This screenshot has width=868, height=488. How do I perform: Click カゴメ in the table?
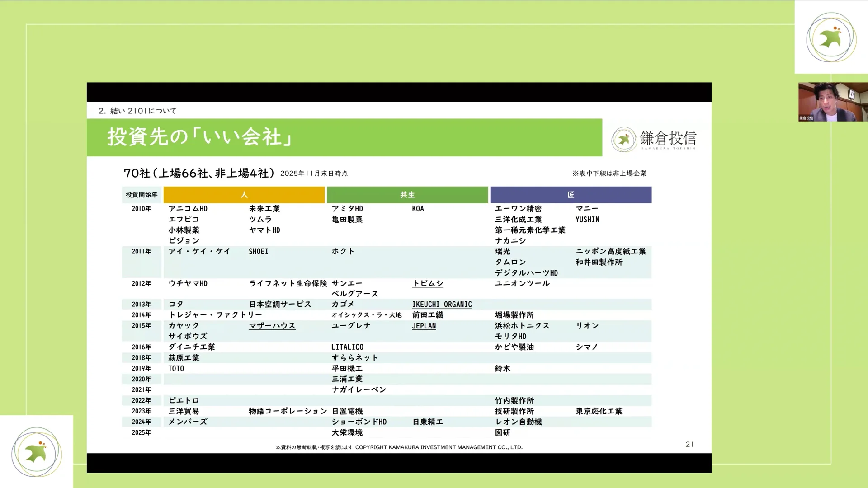tap(343, 305)
